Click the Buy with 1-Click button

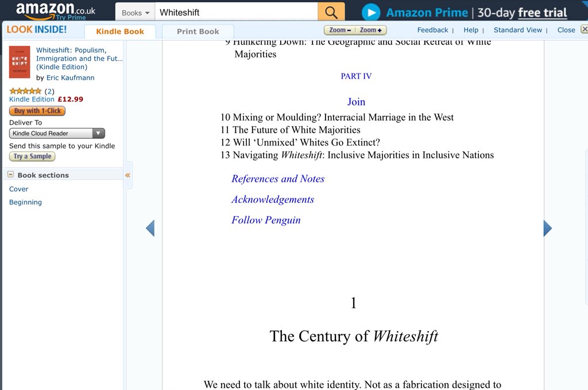pos(37,111)
